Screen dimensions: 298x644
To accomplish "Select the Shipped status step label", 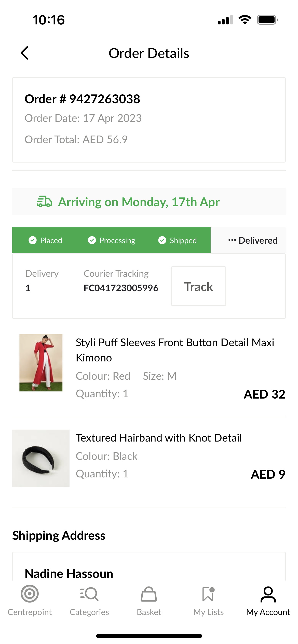I will coord(183,240).
